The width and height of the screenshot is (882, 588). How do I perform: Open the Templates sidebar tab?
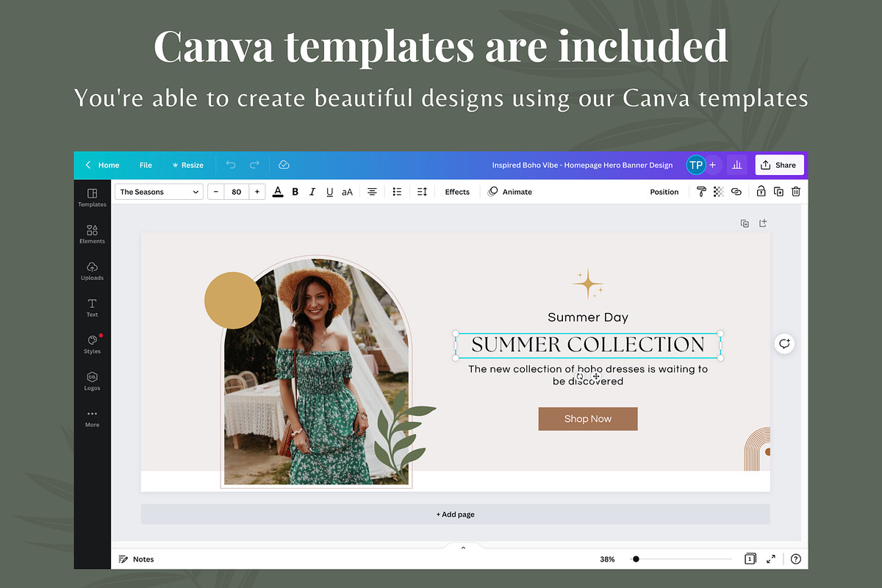(92, 197)
